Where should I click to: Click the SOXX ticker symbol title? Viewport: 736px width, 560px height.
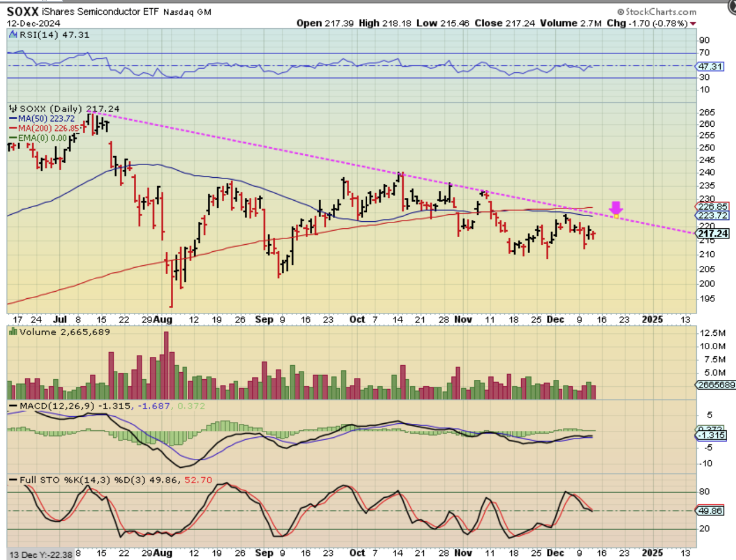click(x=22, y=12)
